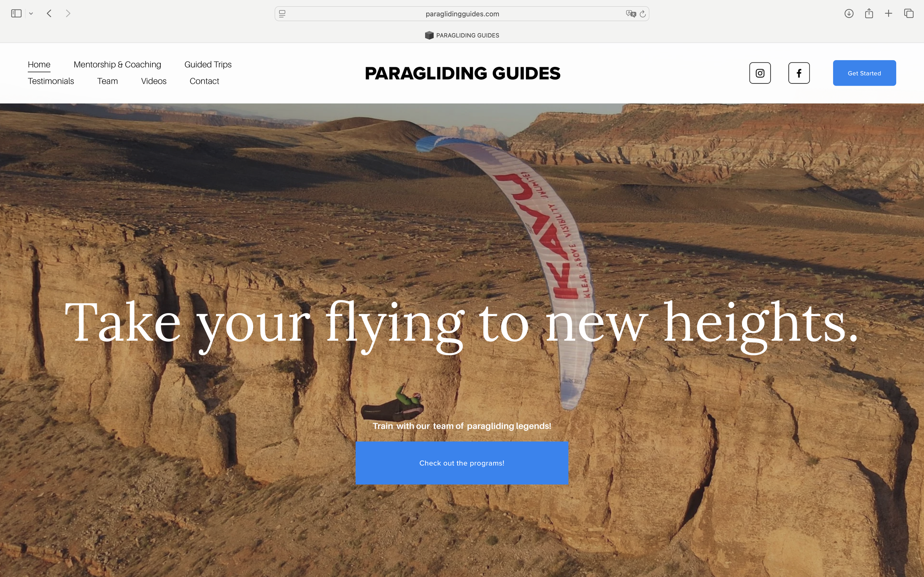Click the translate page icon

pos(631,14)
